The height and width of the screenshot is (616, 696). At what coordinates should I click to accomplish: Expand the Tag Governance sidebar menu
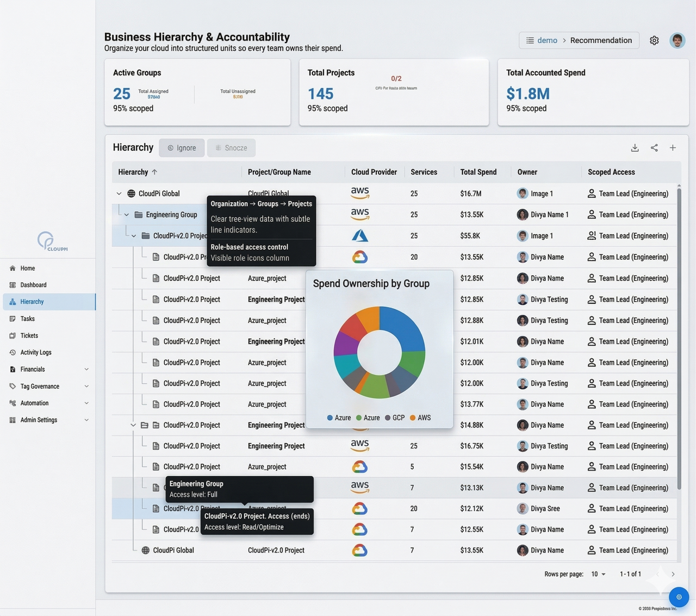pos(86,387)
